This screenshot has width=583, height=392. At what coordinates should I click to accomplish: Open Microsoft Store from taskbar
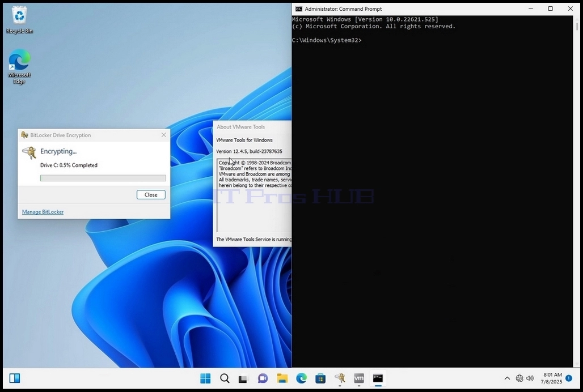tap(320, 378)
